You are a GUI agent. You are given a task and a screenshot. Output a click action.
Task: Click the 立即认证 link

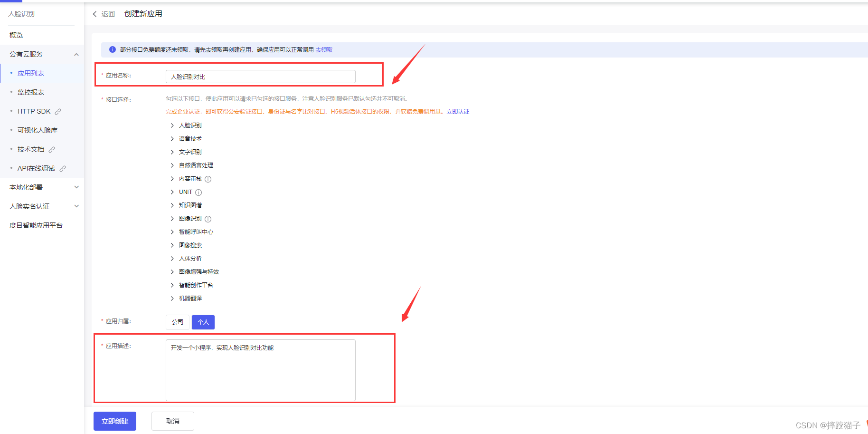click(458, 112)
